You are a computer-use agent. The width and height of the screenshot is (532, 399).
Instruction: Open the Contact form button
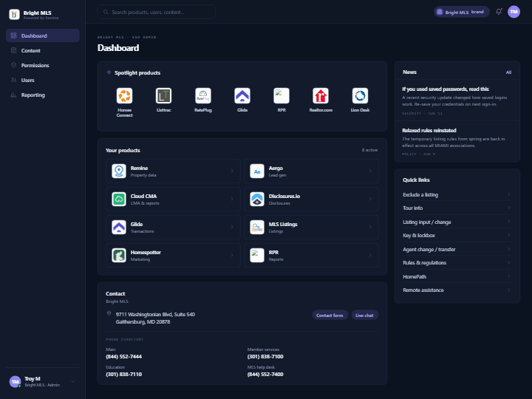[330, 316]
